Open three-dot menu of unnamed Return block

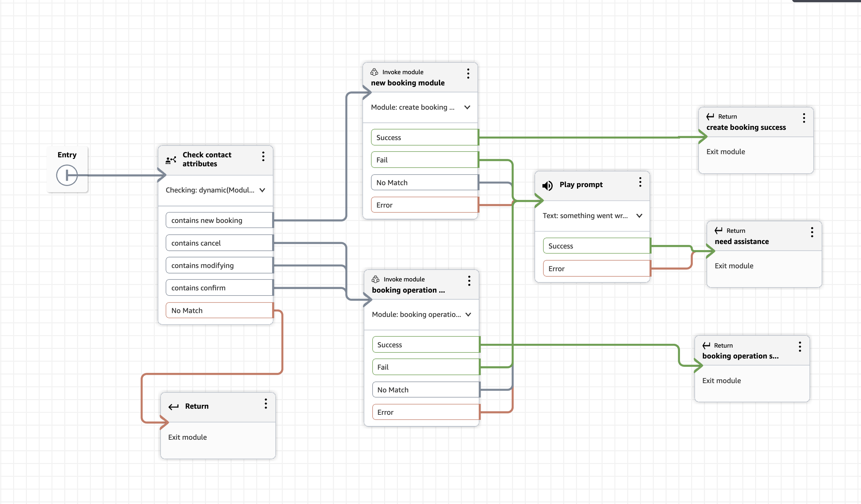click(x=266, y=404)
